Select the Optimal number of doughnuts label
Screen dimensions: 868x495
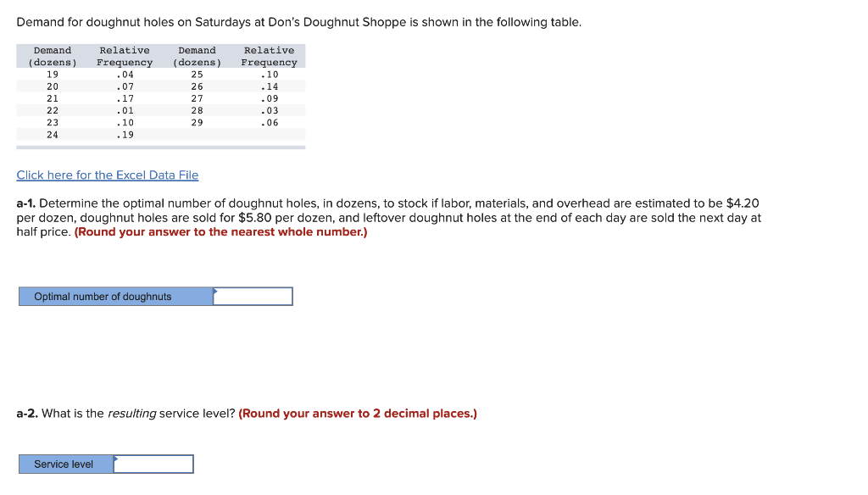coord(102,296)
